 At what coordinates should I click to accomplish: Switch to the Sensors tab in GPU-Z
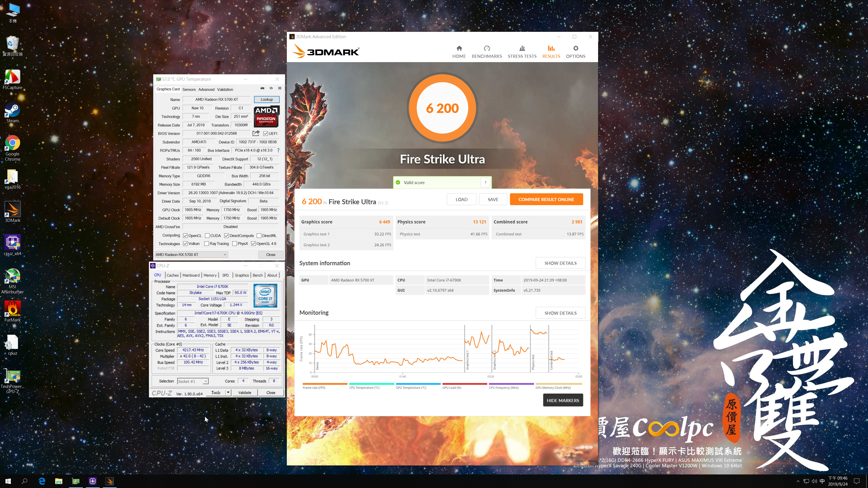tap(189, 89)
